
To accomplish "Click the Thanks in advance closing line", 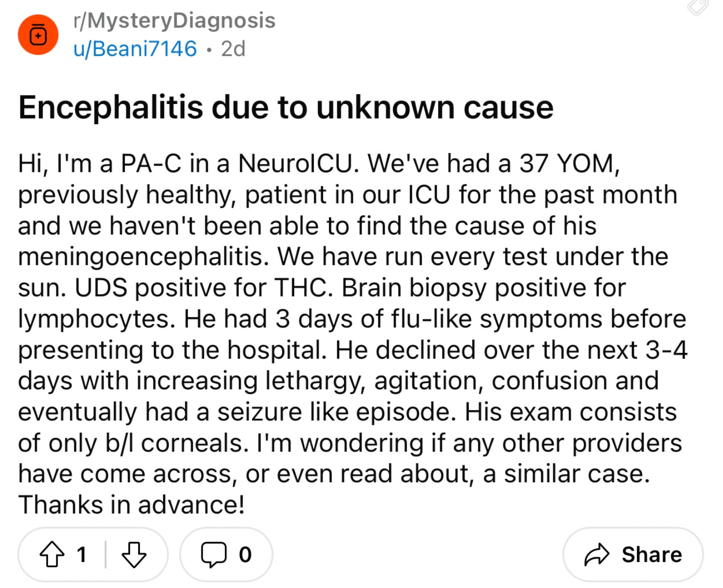I will tap(132, 505).
